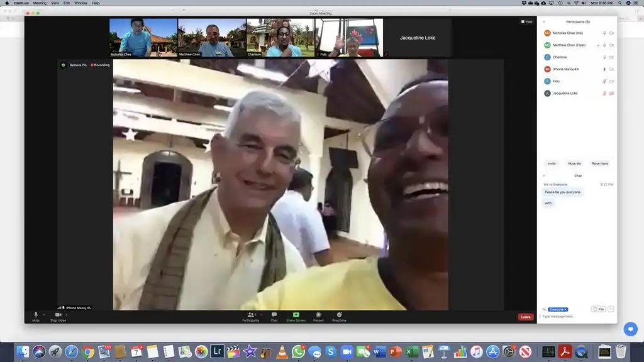Click Remove Pin on the video
Viewport: 644px width, 362px height.
pyautogui.click(x=78, y=65)
